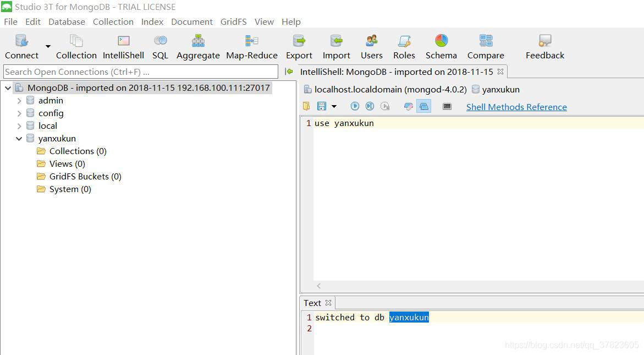Click the editor horizontal scroll left arrow
The height and width of the screenshot is (355, 644).
(x=319, y=286)
